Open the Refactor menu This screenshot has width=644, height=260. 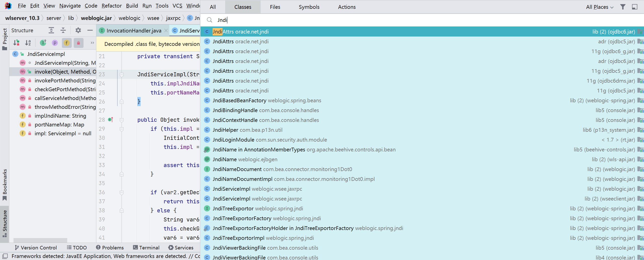(x=111, y=6)
